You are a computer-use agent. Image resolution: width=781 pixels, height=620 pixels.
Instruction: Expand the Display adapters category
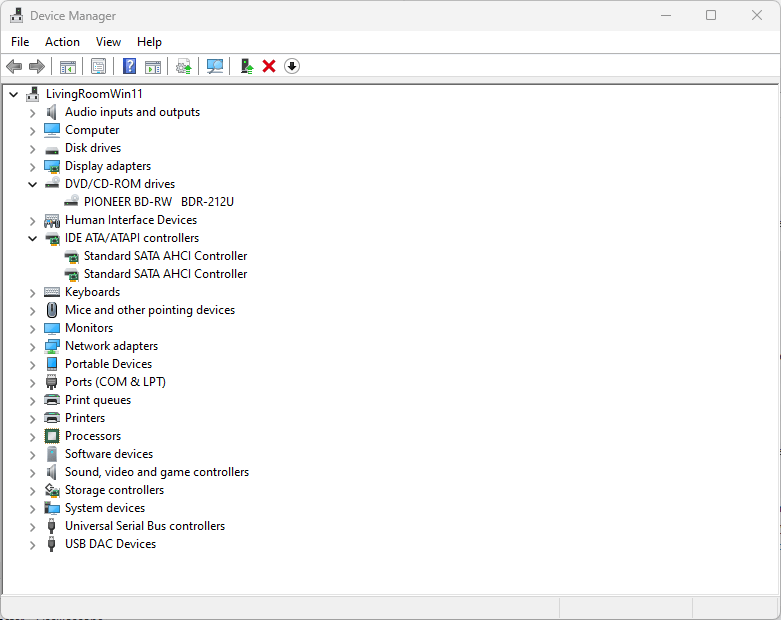click(x=32, y=166)
